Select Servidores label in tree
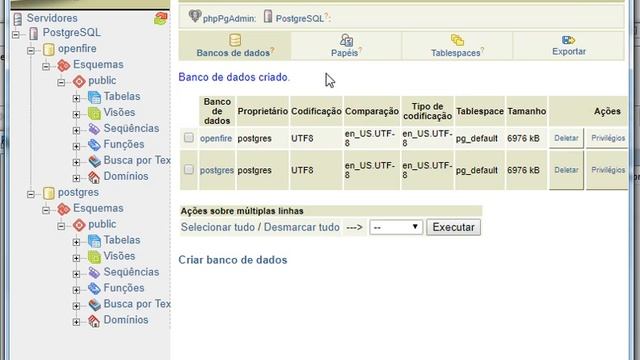 52,18
